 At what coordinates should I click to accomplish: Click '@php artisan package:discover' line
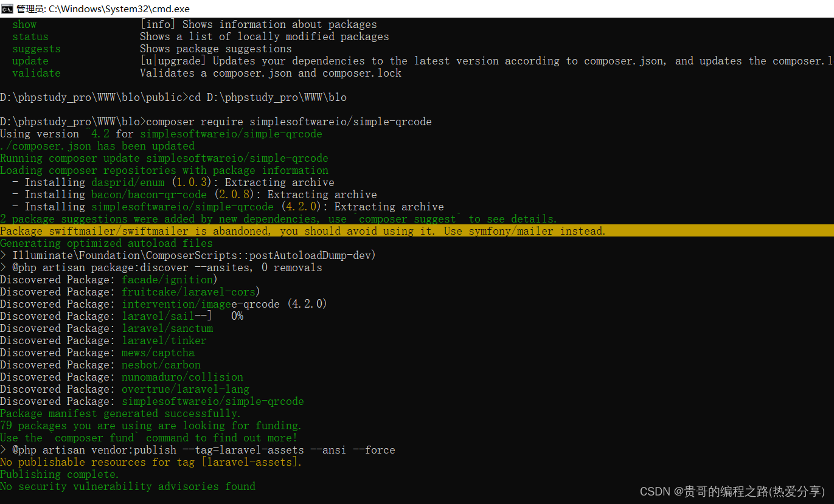coord(161,268)
